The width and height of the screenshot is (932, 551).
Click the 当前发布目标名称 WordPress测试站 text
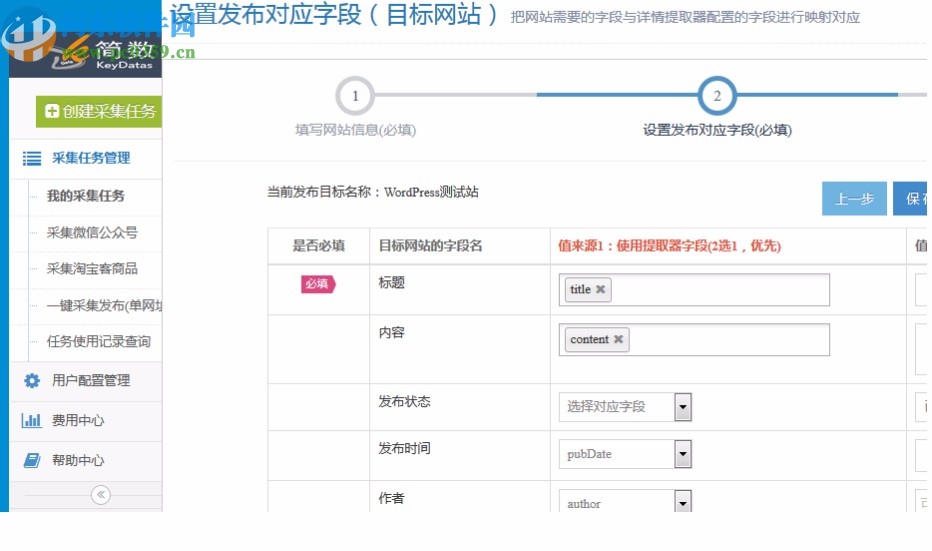point(373,193)
